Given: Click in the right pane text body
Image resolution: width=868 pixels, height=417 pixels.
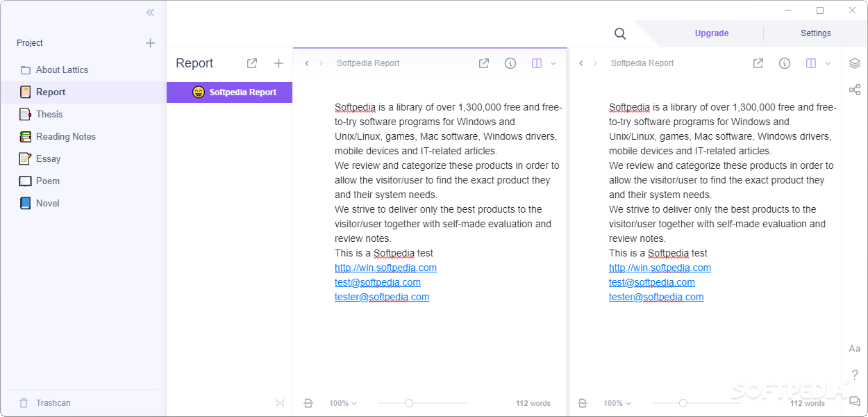Looking at the screenshot, I should point(722,202).
